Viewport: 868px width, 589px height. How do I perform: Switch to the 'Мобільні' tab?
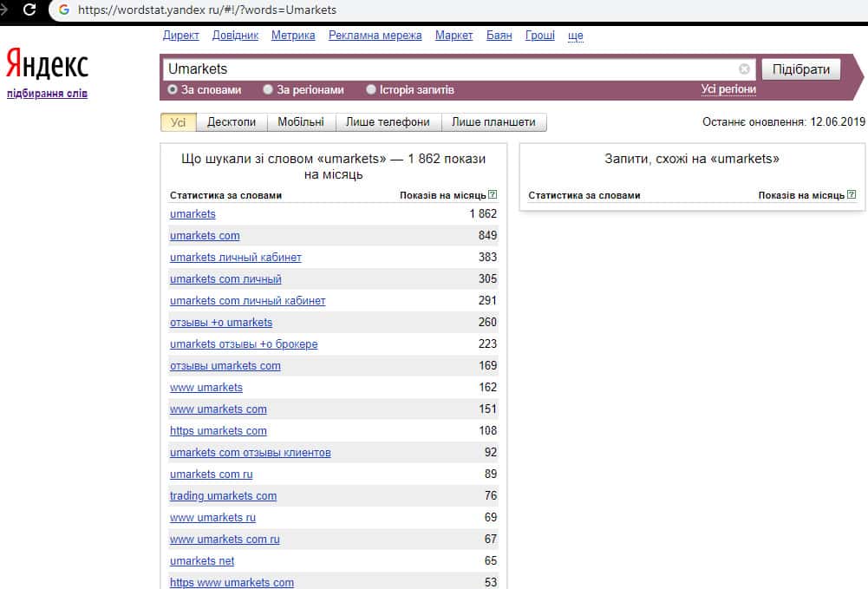301,122
